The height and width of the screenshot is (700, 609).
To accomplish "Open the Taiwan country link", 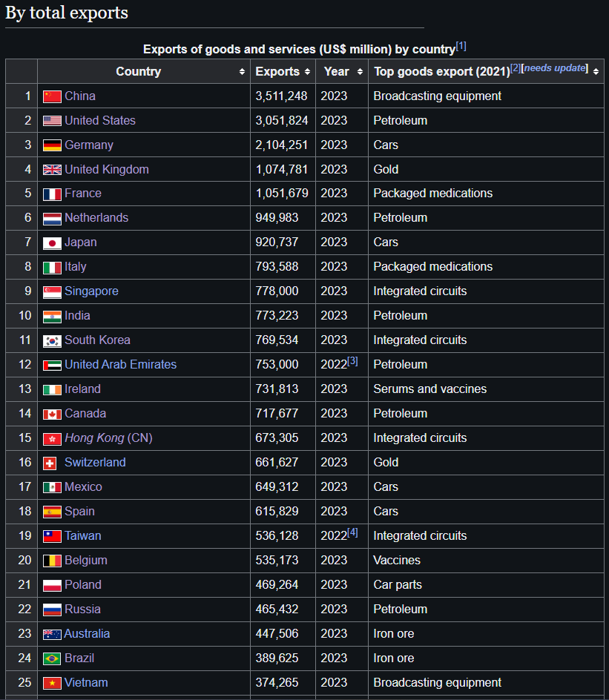I will click(83, 536).
